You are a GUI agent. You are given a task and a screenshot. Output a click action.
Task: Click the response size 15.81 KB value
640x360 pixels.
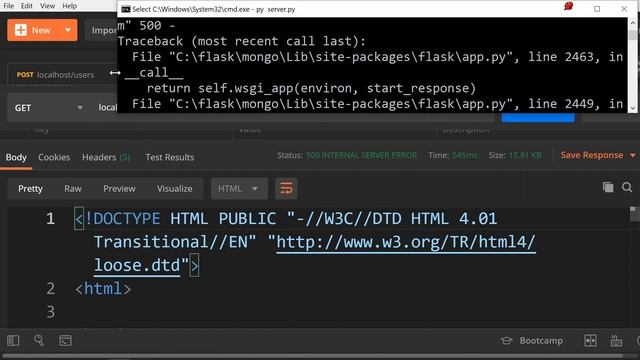click(x=525, y=156)
